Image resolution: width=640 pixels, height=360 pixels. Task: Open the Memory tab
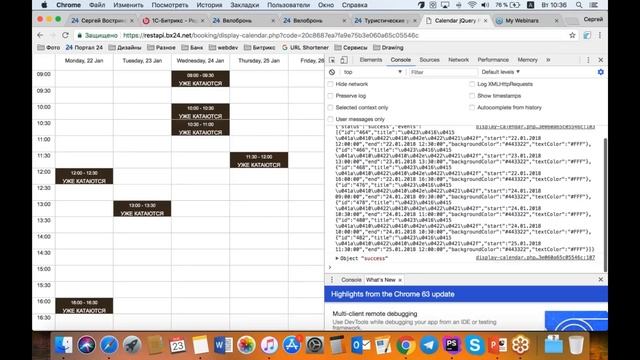pyautogui.click(x=527, y=60)
